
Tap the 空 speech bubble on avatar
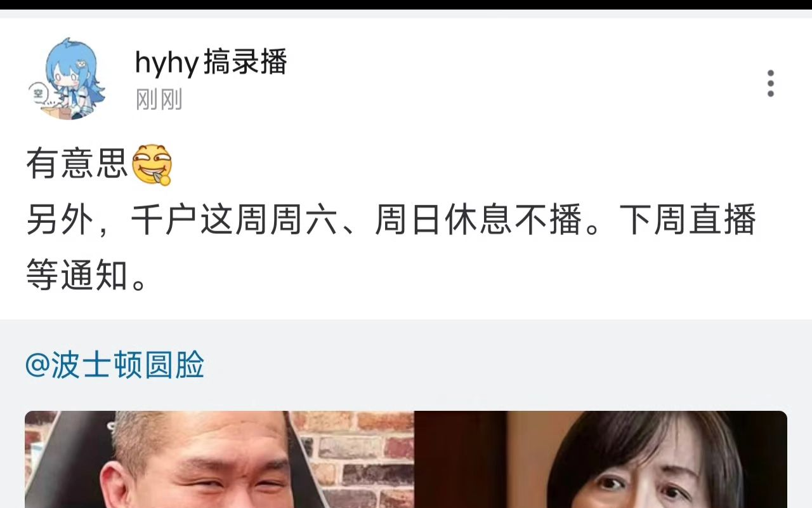click(x=38, y=95)
